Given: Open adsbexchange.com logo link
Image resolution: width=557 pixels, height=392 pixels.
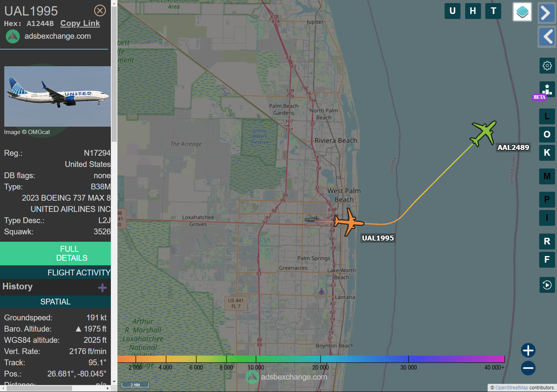Looking at the screenshot, I should click(x=48, y=36).
